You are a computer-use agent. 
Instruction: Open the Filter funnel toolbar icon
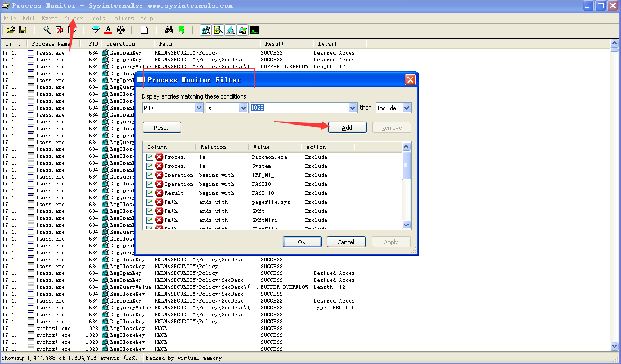coord(96,30)
